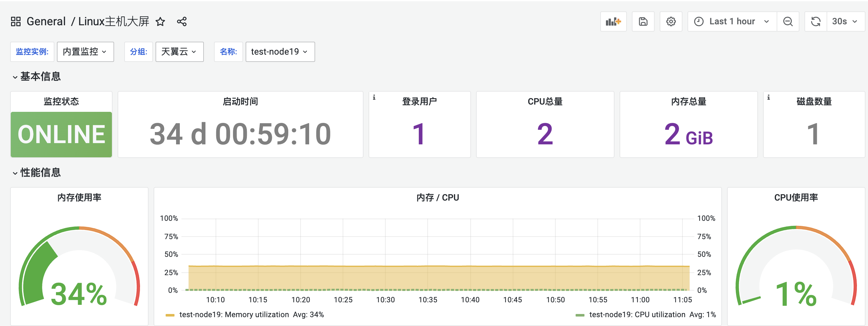The height and width of the screenshot is (326, 868).
Task: Star the Linux主机大屏 dashboard
Action: (x=160, y=22)
